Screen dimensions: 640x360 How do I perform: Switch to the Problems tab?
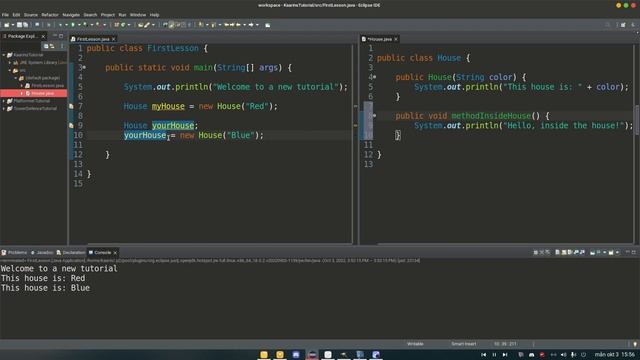[x=14, y=253]
